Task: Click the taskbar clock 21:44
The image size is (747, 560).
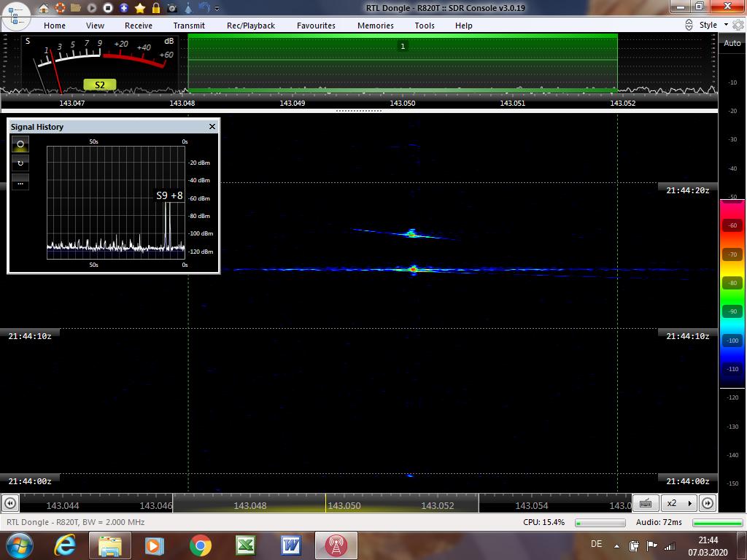Action: click(x=708, y=540)
